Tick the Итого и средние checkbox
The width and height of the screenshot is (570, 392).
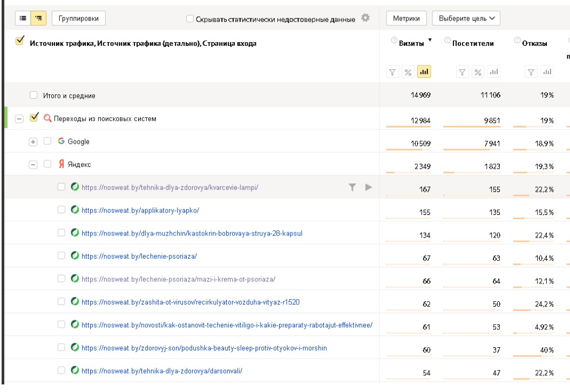coord(33,96)
